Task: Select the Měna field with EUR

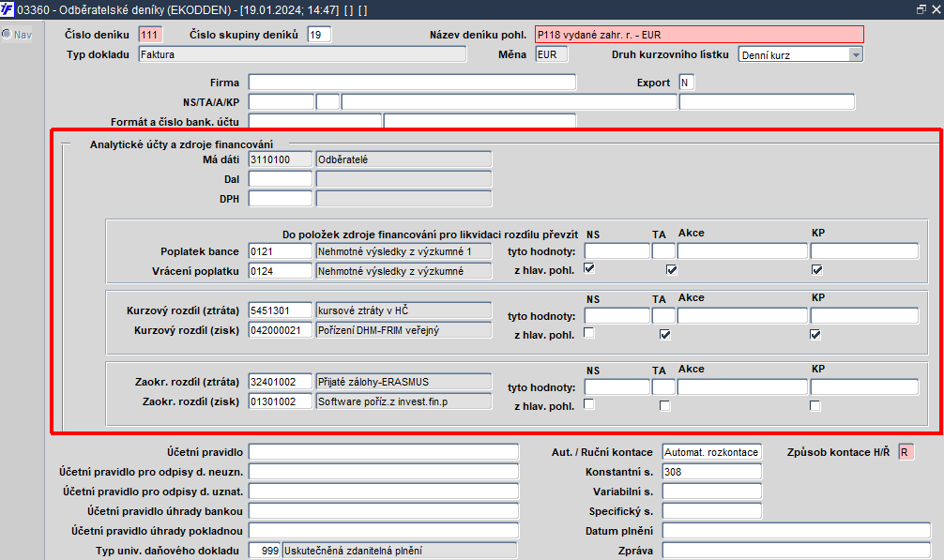Action: pyautogui.click(x=552, y=54)
